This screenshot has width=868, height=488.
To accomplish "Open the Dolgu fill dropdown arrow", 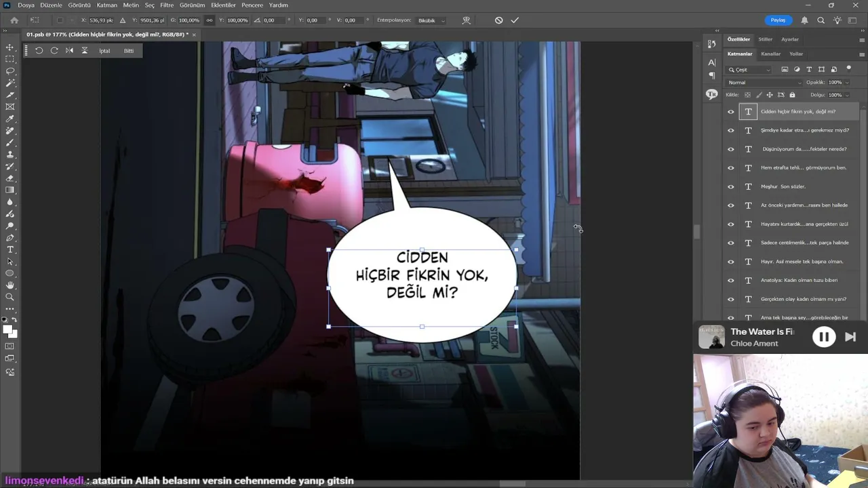I will tap(847, 95).
